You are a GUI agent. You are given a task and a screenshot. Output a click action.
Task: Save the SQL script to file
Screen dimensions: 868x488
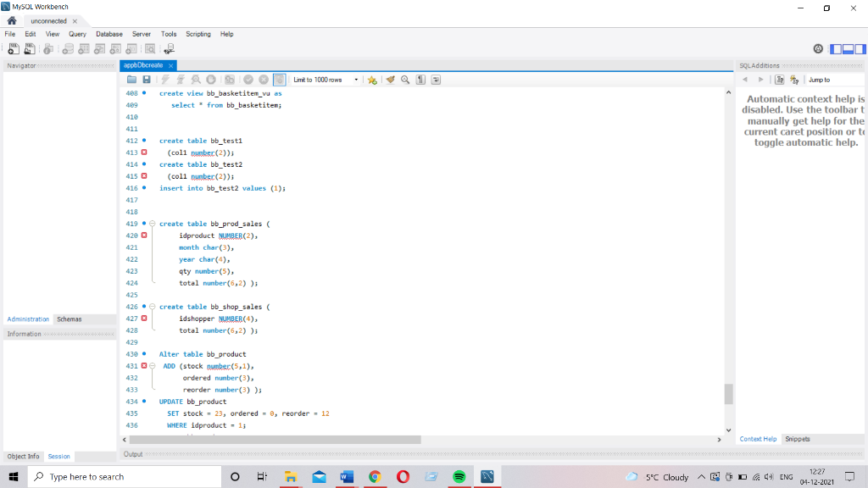coord(145,79)
